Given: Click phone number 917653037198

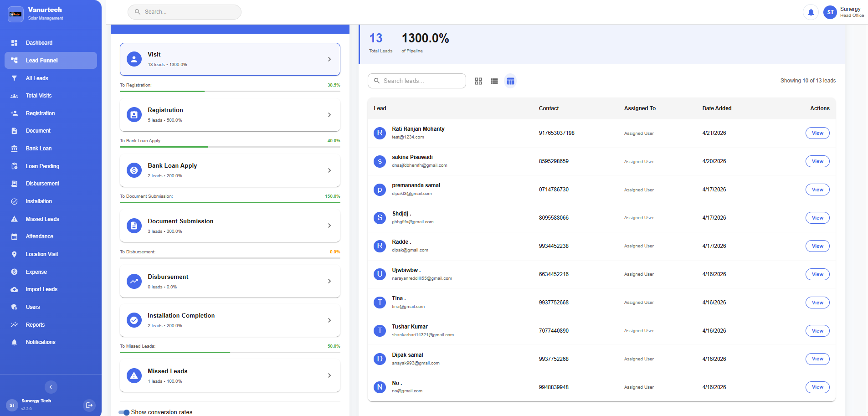Looking at the screenshot, I should [556, 133].
